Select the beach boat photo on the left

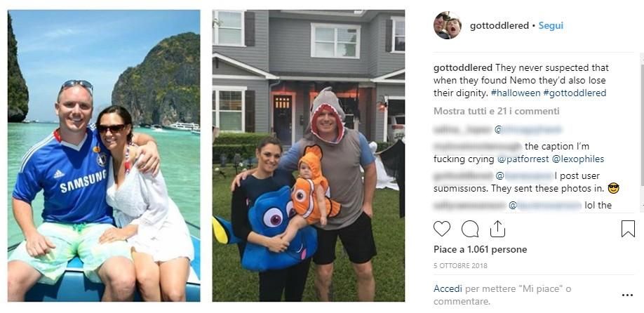[x=104, y=156]
